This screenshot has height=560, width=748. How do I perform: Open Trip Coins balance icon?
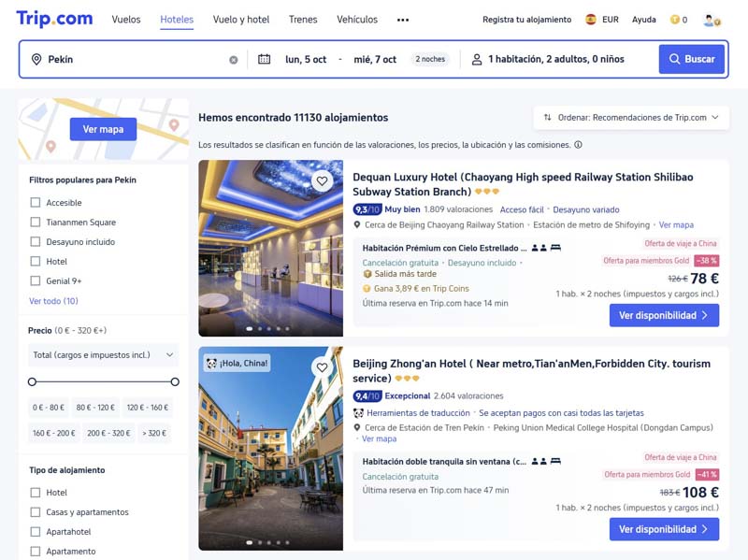click(x=674, y=20)
